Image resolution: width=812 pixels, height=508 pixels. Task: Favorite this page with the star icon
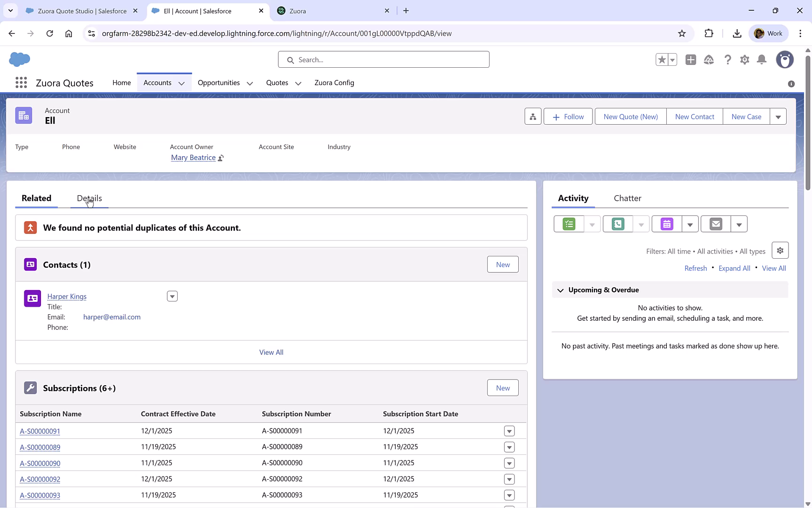tap(662, 60)
